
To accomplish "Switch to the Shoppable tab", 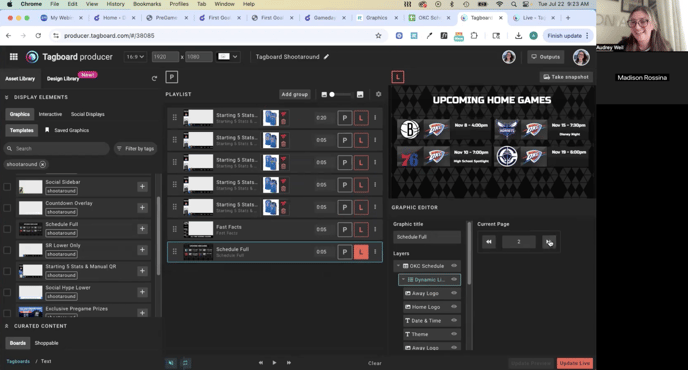I will click(47, 343).
